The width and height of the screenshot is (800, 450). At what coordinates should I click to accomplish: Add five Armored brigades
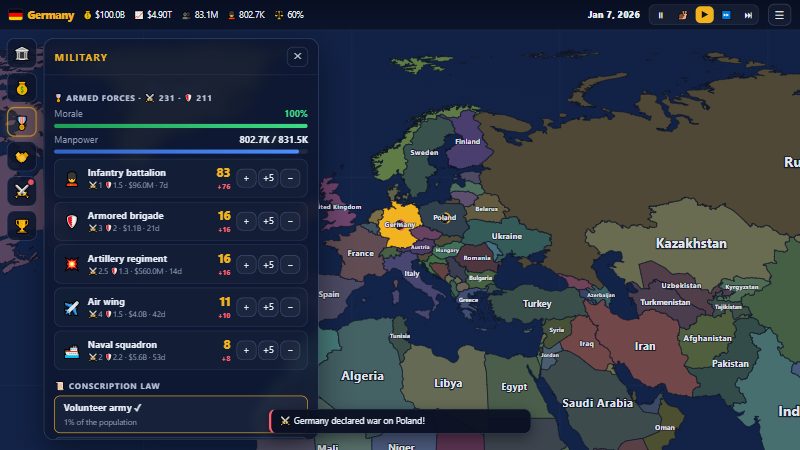click(x=268, y=221)
